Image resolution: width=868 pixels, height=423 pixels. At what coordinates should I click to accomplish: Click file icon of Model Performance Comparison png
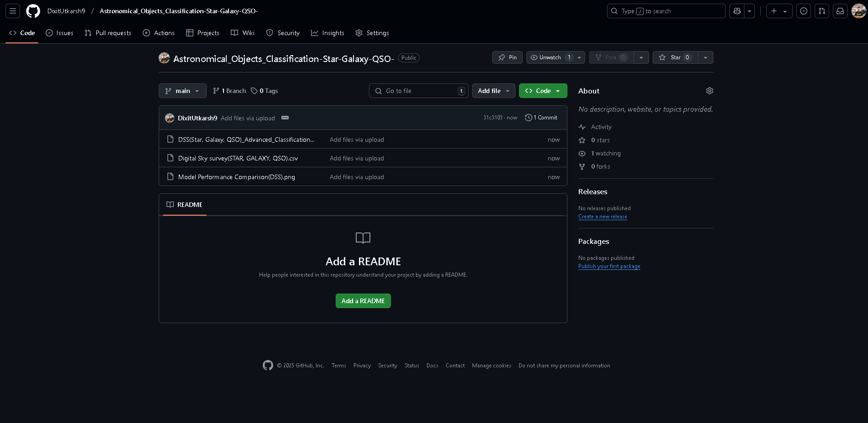[170, 176]
